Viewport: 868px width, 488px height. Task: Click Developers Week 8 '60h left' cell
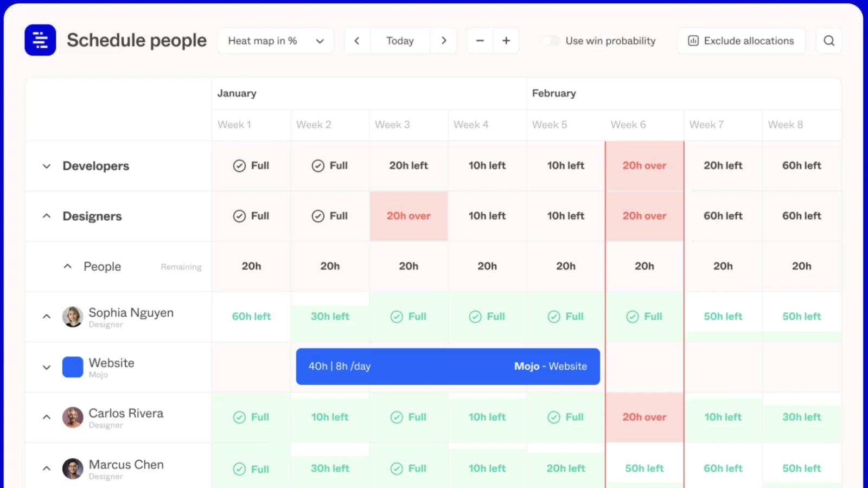coord(802,166)
